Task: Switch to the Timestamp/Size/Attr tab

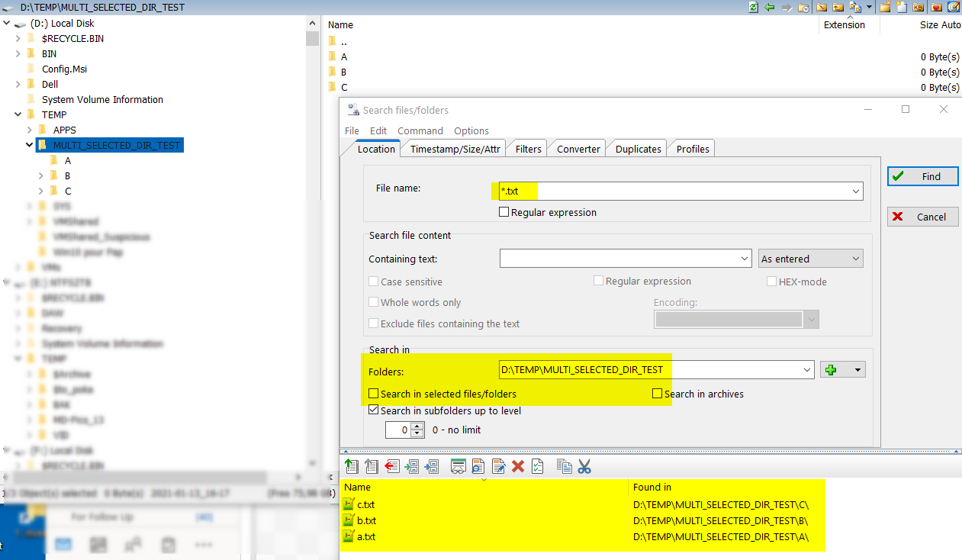Action: (455, 149)
